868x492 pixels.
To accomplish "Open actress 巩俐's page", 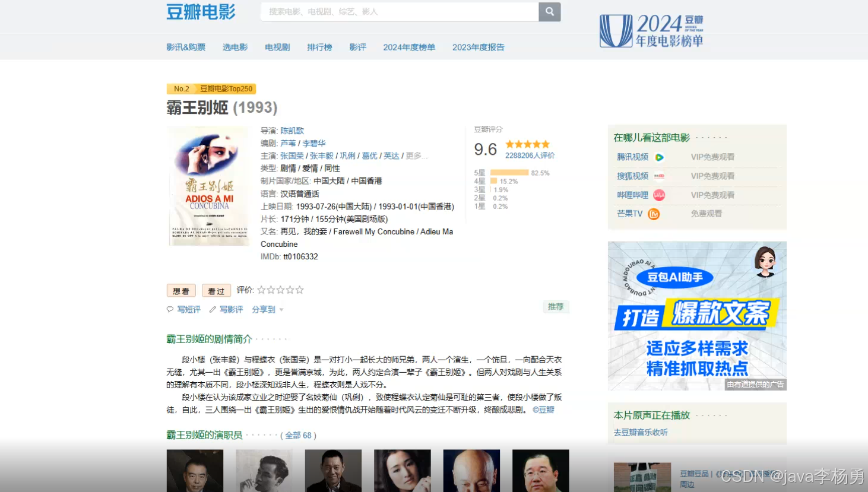I will pos(348,155).
